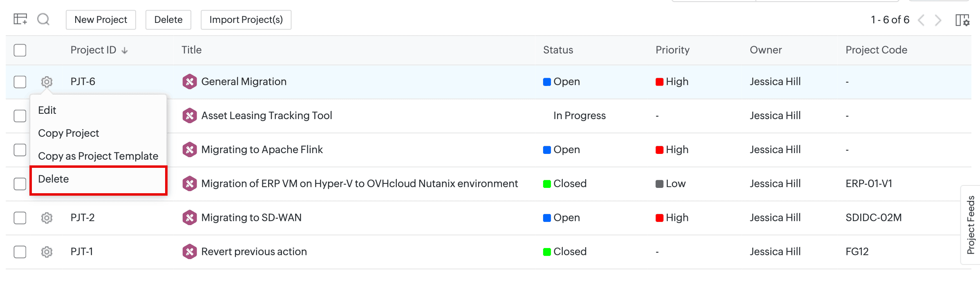Go to previous page chevron
The height and width of the screenshot is (307, 980).
921,20
